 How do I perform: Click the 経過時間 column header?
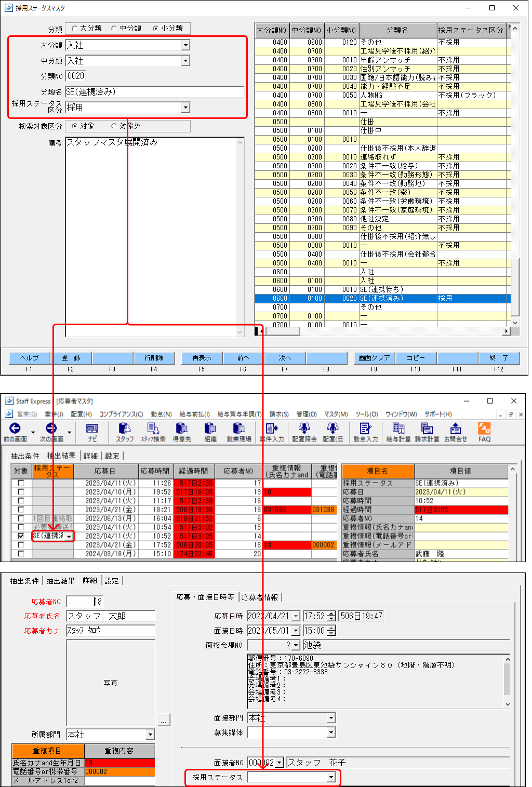tap(194, 471)
